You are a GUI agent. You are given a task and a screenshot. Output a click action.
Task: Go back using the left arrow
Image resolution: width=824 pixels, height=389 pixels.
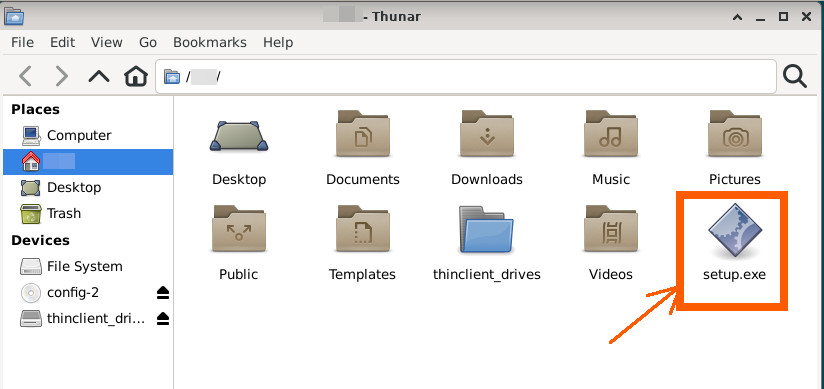[25, 77]
